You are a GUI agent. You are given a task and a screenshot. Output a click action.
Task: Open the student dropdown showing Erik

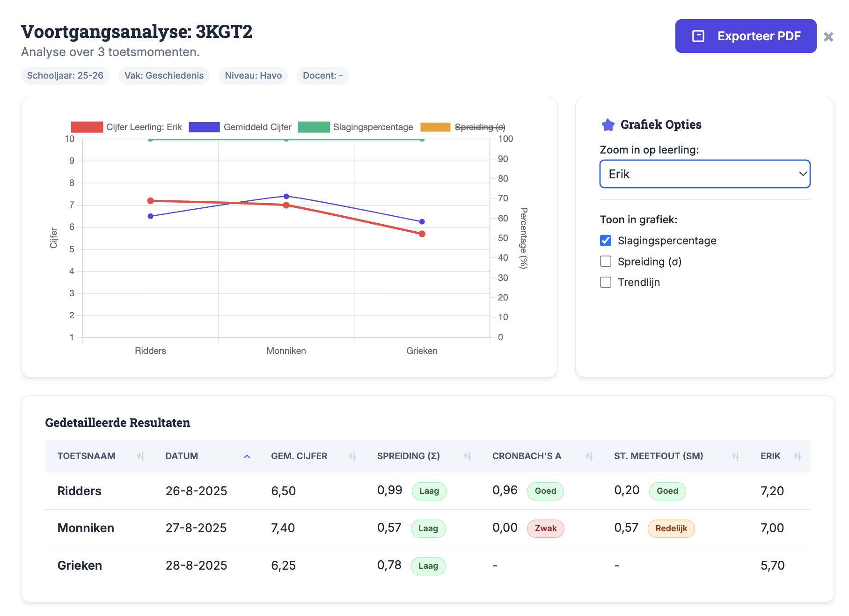[704, 174]
